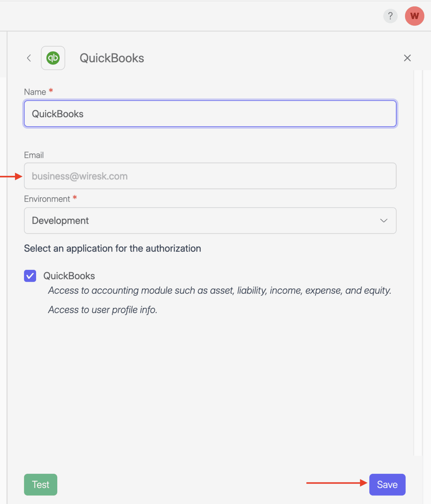Click the QuickBooks panel title text
Viewport: 431px width, 504px height.
pos(112,58)
